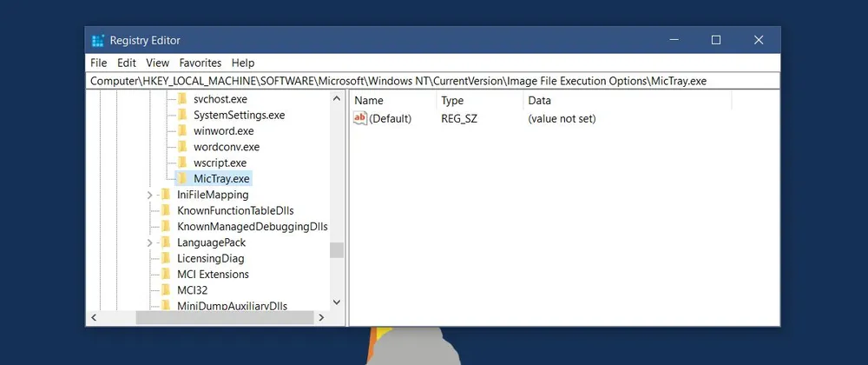Viewport: 868px width, 365px height.
Task: Click the tree pane scroll down arrow
Action: coord(337,302)
